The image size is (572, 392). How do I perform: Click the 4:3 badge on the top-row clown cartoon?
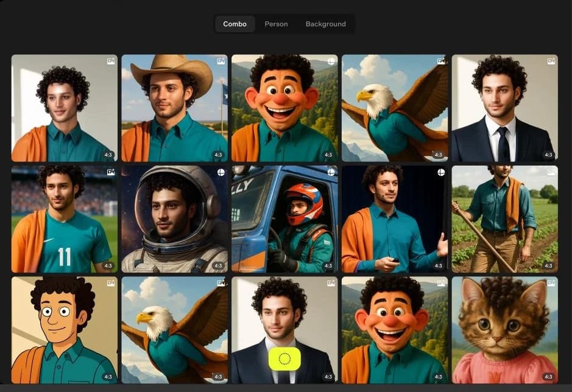pyautogui.click(x=328, y=155)
